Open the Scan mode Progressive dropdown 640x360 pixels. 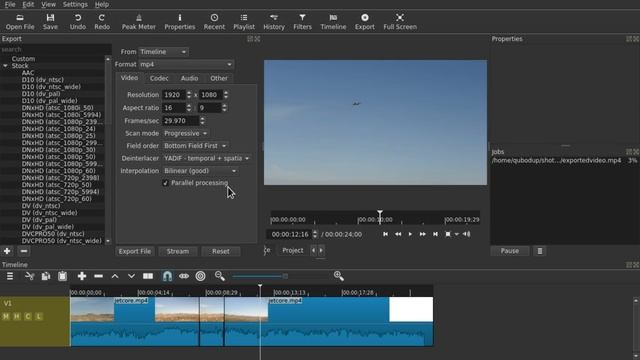pyautogui.click(x=186, y=133)
